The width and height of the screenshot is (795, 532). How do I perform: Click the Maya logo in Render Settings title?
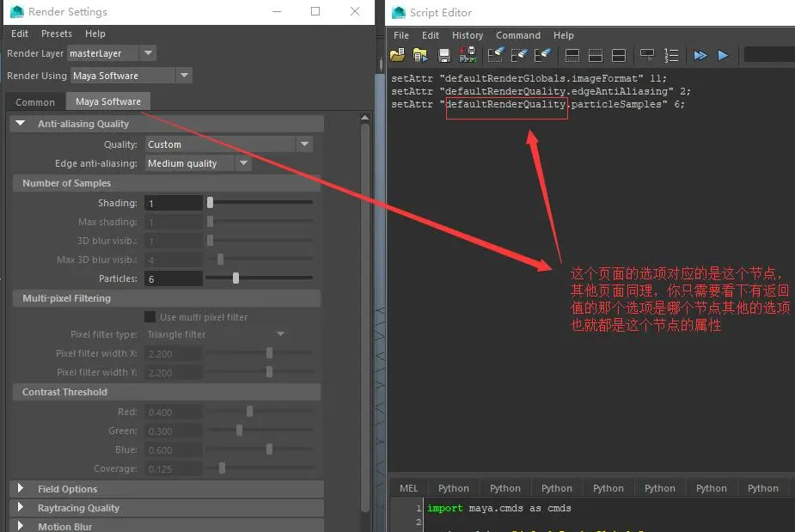(17, 11)
